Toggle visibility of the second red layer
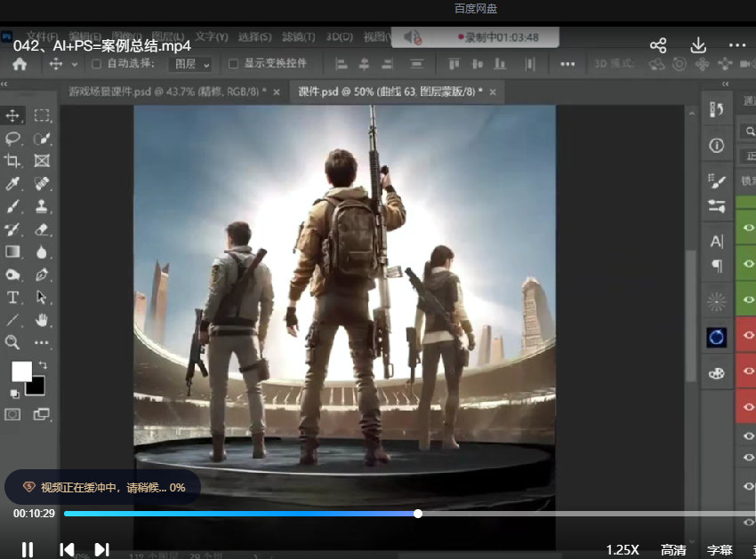The height and width of the screenshot is (559, 756). coord(748,371)
